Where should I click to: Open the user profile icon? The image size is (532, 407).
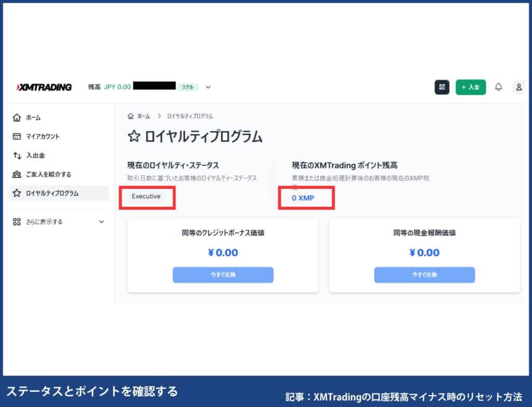[518, 87]
